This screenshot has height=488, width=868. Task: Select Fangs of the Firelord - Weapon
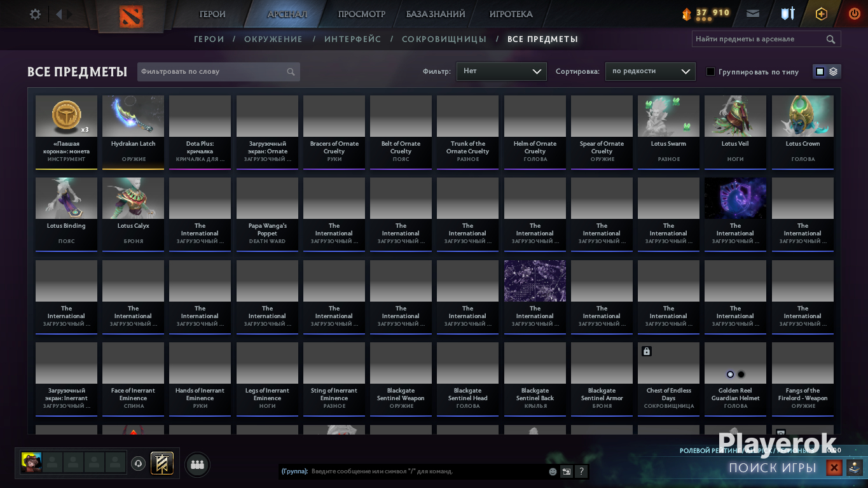point(803,379)
